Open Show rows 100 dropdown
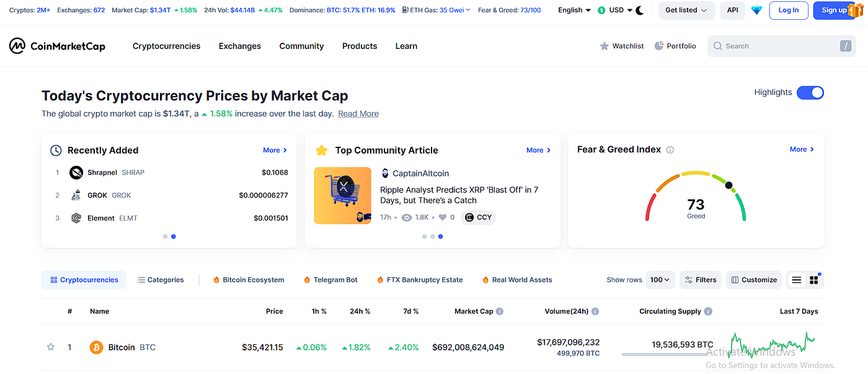The width and height of the screenshot is (868, 374). pyautogui.click(x=660, y=280)
